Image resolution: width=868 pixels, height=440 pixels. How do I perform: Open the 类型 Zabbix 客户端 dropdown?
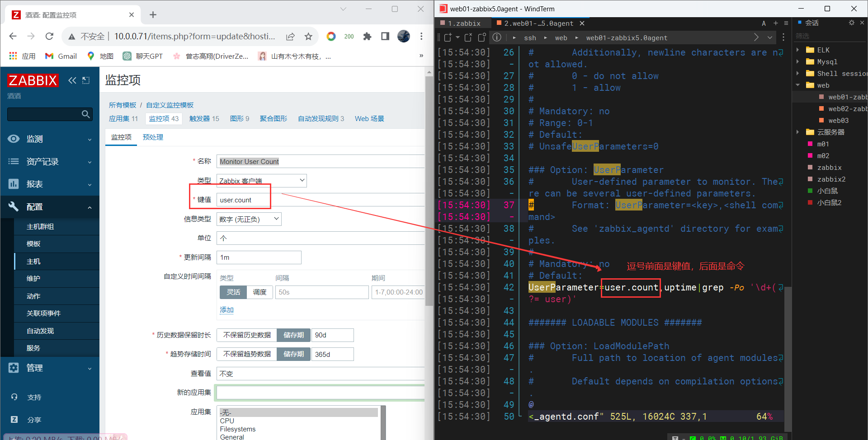click(x=261, y=181)
